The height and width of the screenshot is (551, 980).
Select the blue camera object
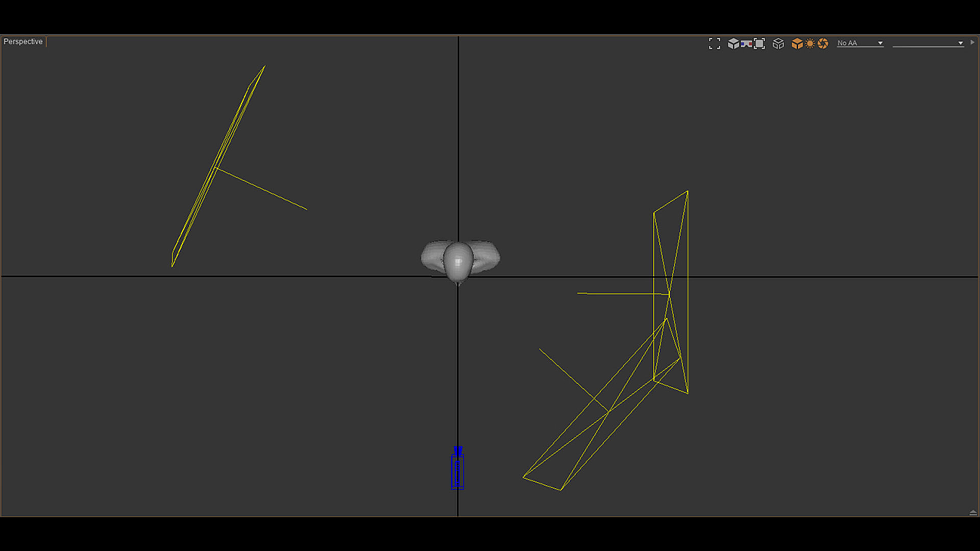coord(457,468)
